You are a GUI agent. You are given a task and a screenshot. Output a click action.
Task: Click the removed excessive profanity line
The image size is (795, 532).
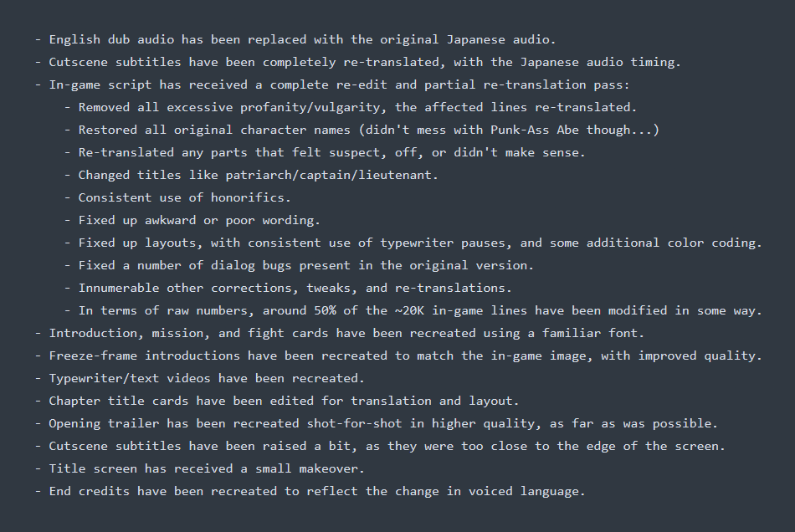(357, 107)
